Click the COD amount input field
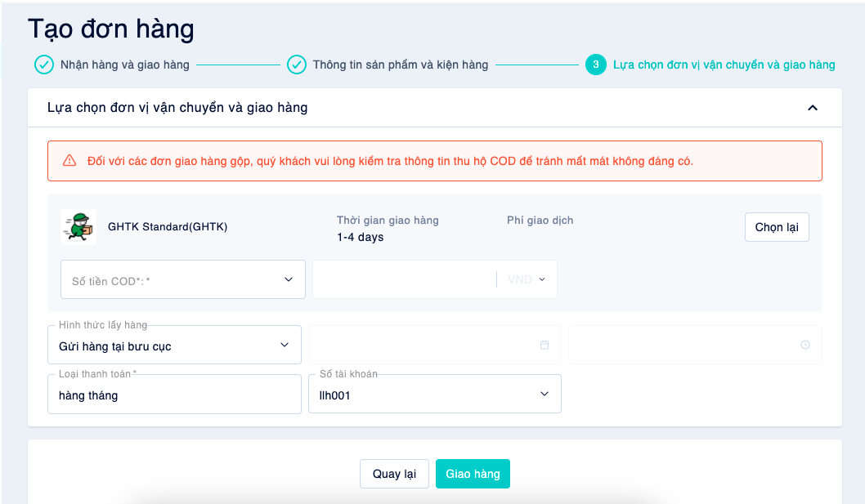This screenshot has height=504, width=865. tap(406, 279)
